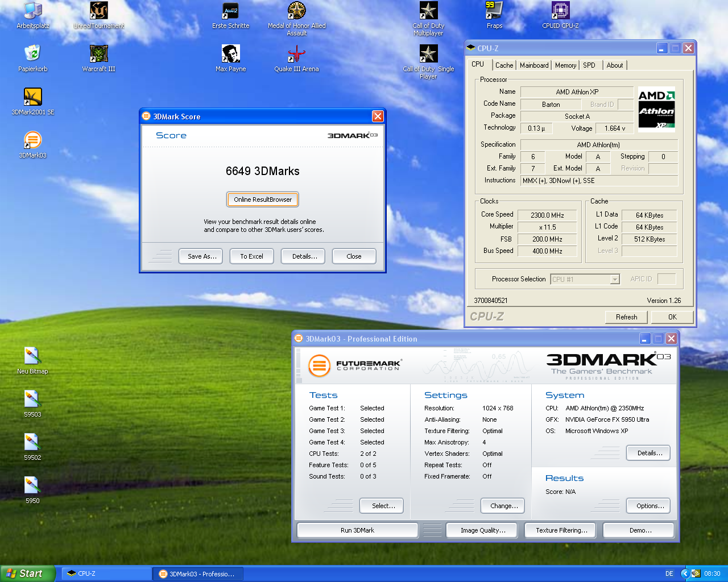Click the DE language indicator

669,574
